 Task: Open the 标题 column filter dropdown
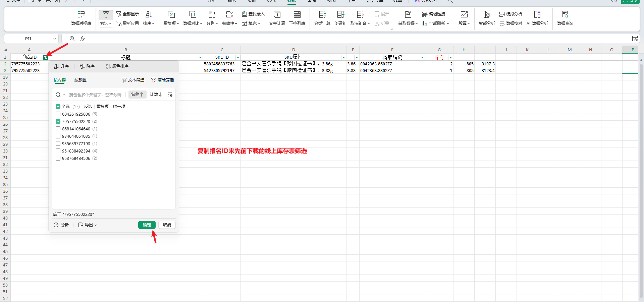[200, 58]
